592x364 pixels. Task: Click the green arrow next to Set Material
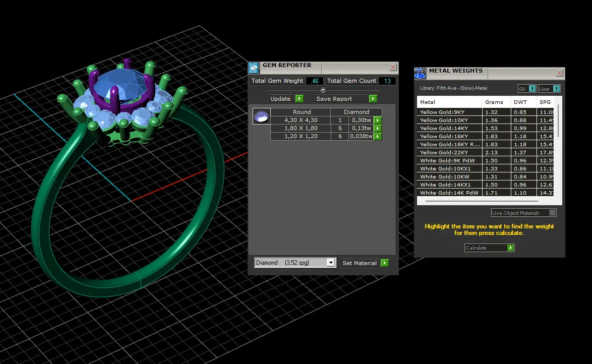[x=385, y=263]
